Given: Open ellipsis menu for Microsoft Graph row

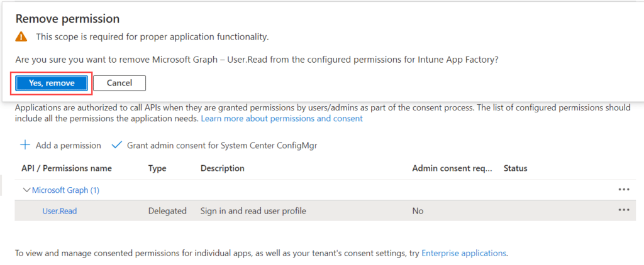Looking at the screenshot, I should point(623,189).
